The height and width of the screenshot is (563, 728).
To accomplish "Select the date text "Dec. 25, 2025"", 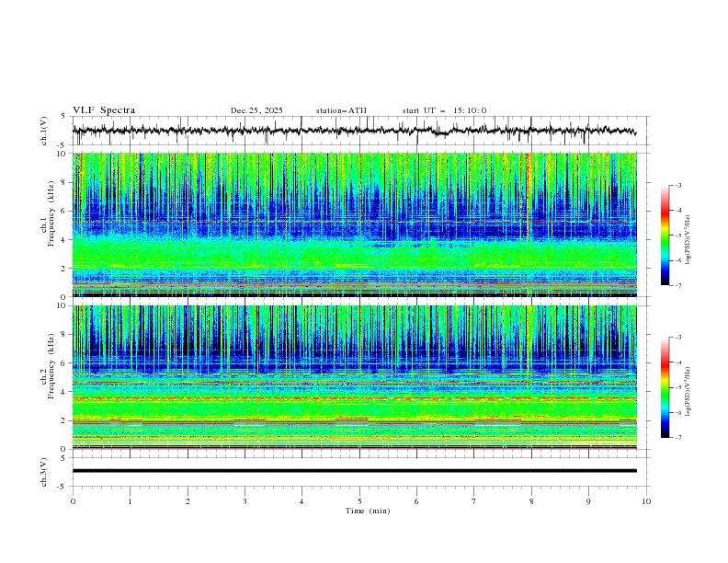I will [x=256, y=110].
